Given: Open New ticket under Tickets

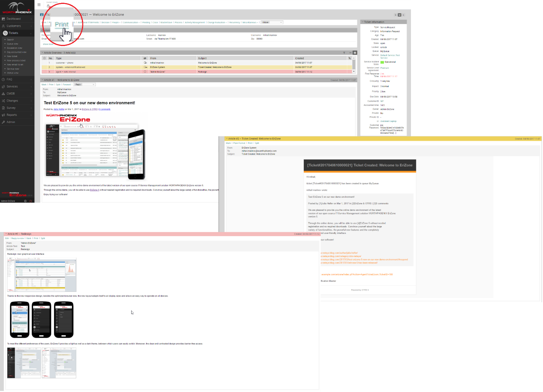Looking at the screenshot, I should pos(12,56).
